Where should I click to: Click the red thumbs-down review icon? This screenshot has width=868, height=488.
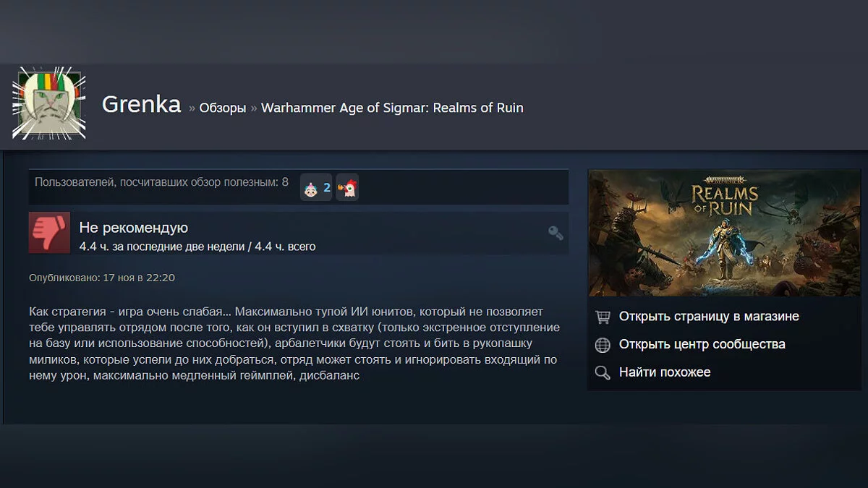(49, 233)
